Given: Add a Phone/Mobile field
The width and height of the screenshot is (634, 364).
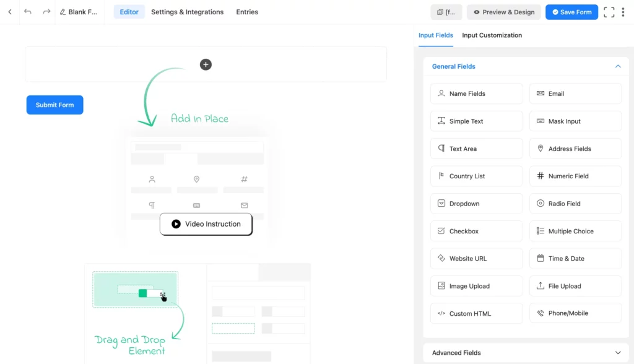Looking at the screenshot, I should (x=575, y=313).
